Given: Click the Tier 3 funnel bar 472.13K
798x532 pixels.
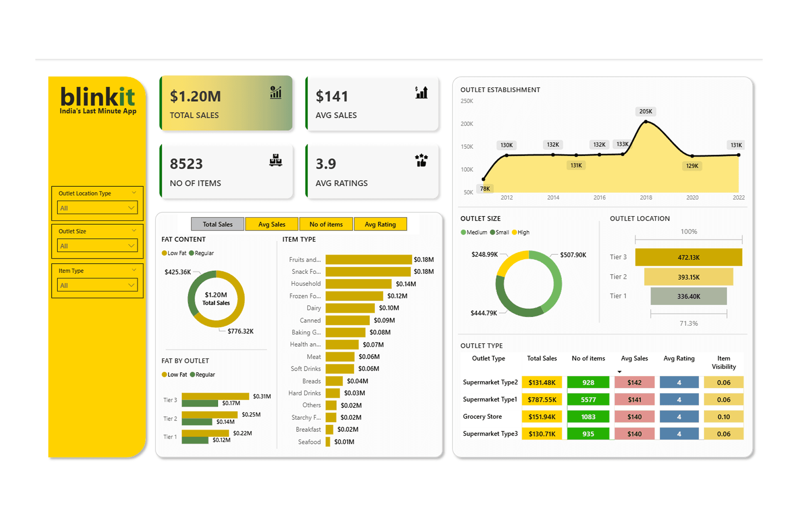Looking at the screenshot, I should click(x=688, y=257).
